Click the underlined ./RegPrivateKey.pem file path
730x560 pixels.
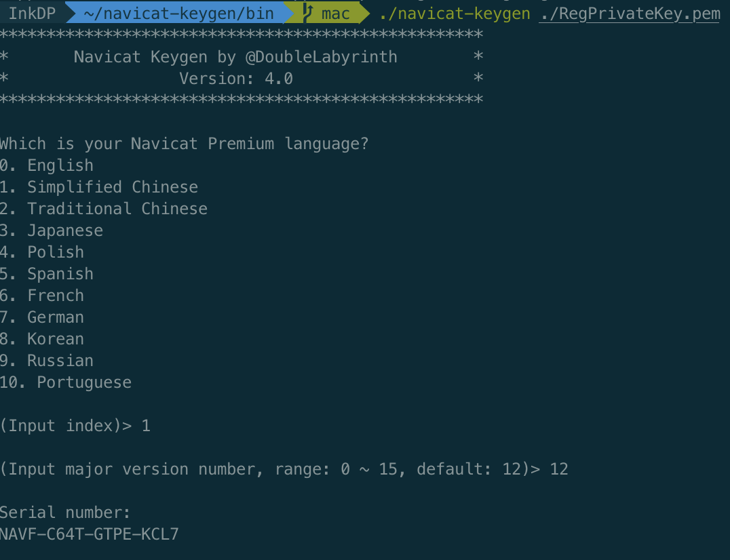click(629, 14)
